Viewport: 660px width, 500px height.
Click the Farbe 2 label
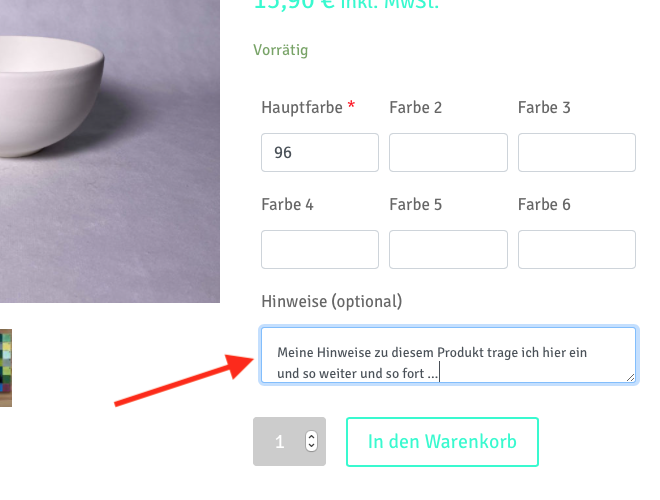point(416,108)
